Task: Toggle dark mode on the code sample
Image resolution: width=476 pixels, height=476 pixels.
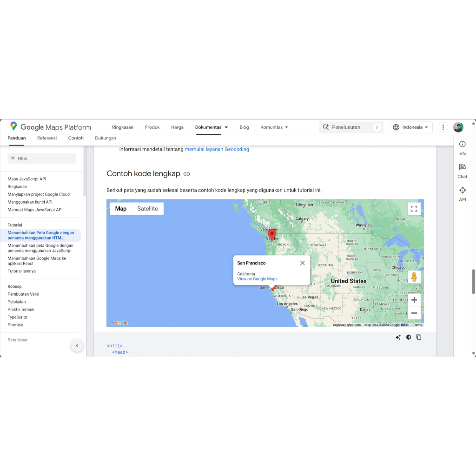Action: click(x=409, y=337)
